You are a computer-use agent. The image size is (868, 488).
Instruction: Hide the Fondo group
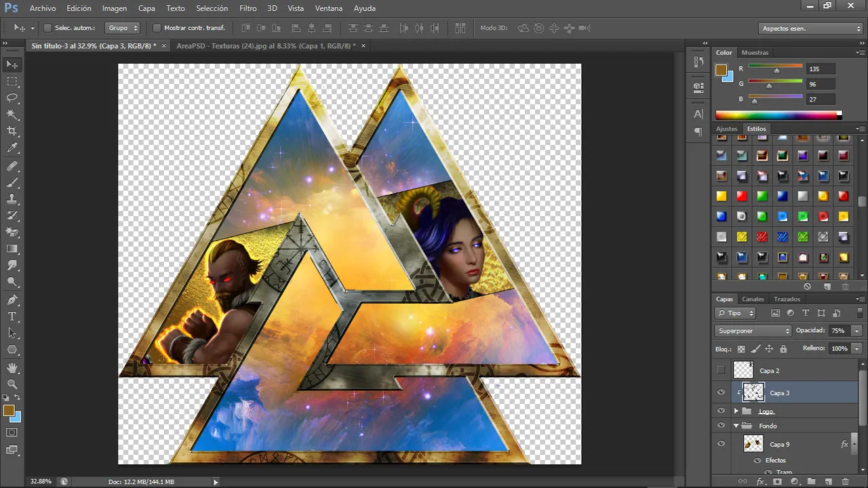point(721,426)
